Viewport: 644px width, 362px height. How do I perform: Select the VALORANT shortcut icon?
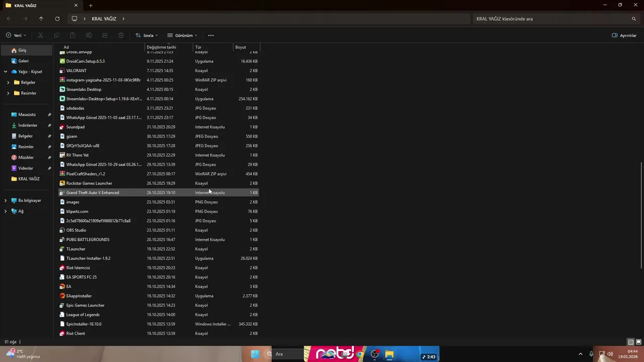(62, 70)
